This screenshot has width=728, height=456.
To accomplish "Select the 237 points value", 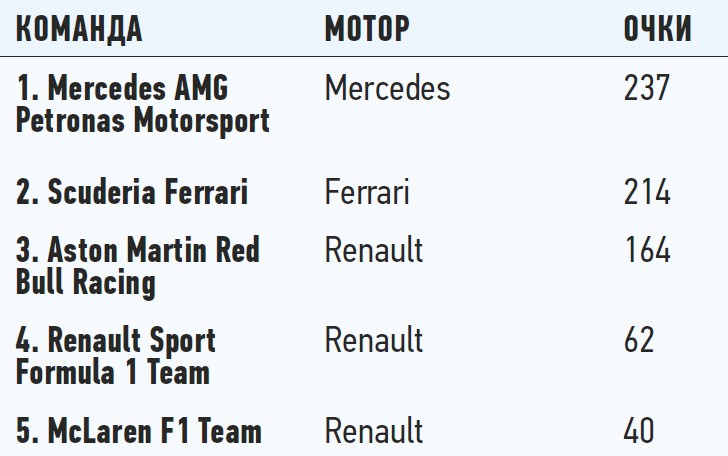I will pyautogui.click(x=646, y=88).
